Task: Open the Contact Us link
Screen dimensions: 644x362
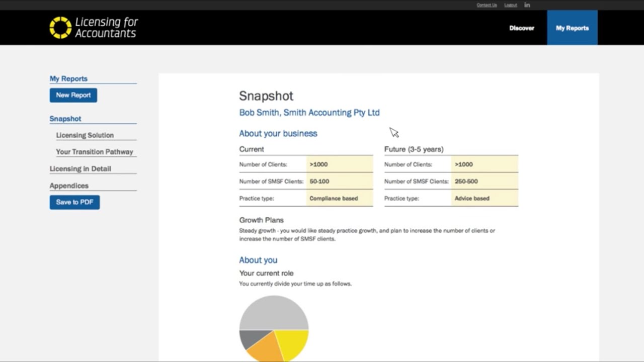Action: click(487, 5)
